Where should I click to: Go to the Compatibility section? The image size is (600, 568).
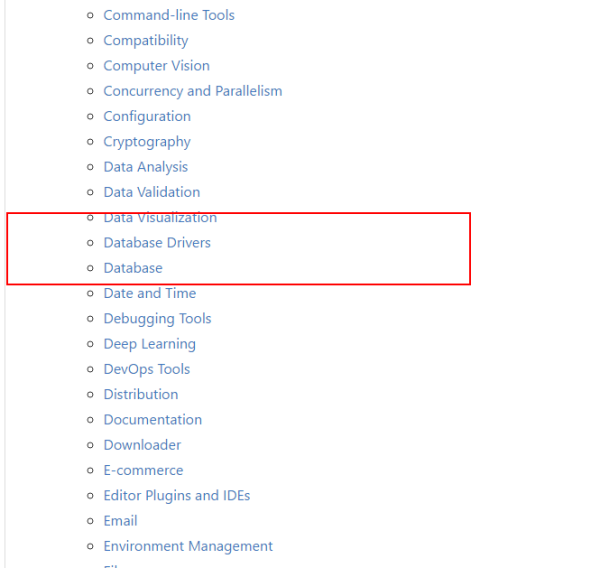[x=146, y=41]
